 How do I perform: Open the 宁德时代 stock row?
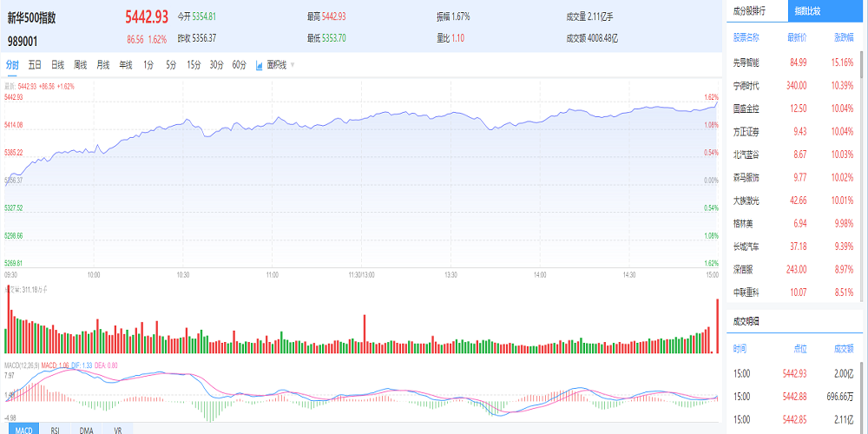tap(746, 85)
